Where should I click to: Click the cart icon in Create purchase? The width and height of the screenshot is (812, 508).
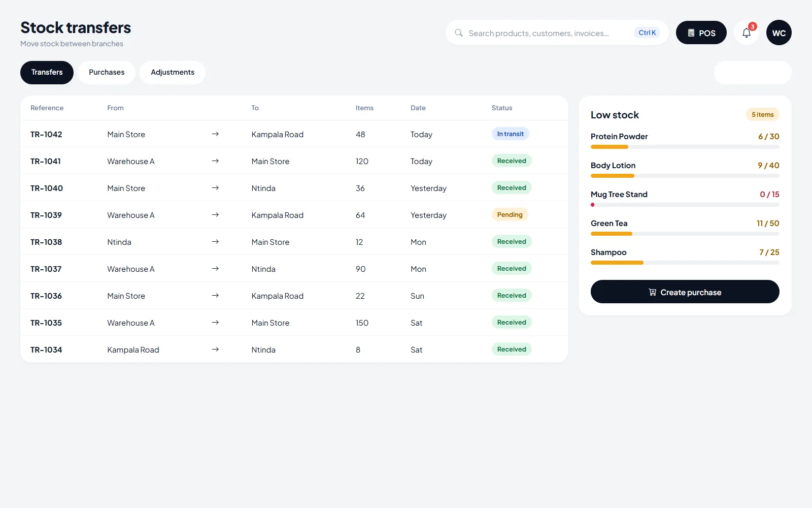coord(653,292)
